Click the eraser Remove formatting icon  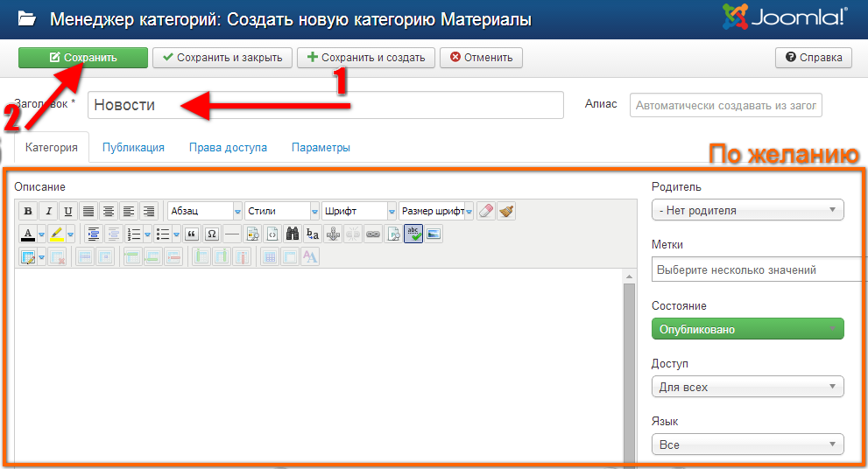[486, 211]
